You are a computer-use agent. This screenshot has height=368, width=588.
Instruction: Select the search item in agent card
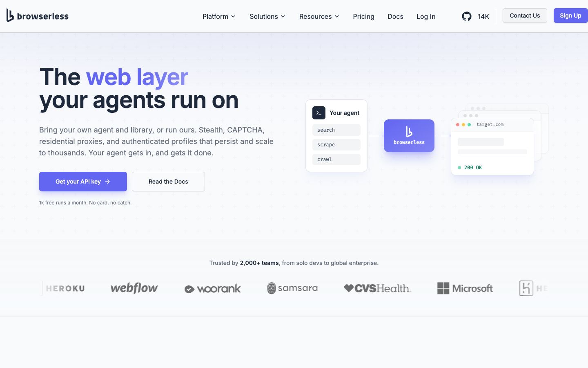click(336, 130)
